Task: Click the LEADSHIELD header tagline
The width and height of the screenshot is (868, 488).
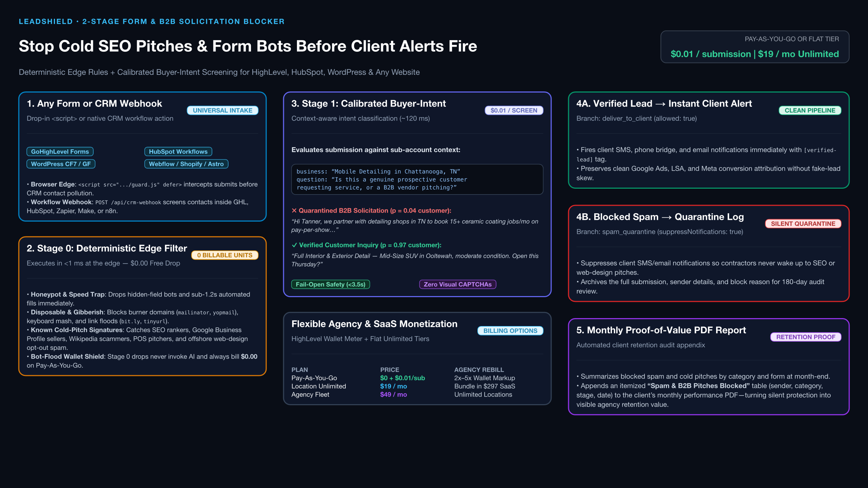Action: click(x=152, y=21)
